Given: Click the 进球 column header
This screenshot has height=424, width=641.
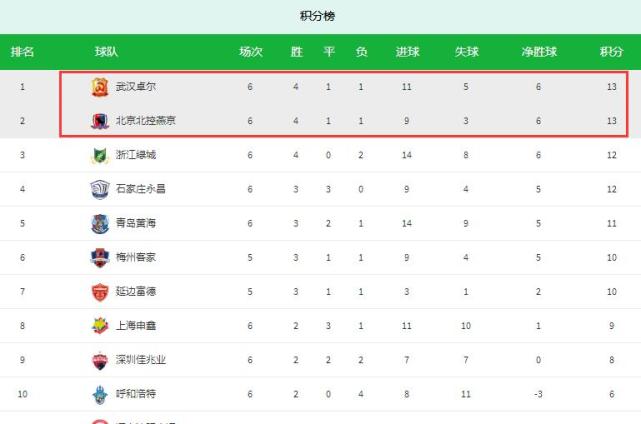Looking at the screenshot, I should pyautogui.click(x=407, y=52).
